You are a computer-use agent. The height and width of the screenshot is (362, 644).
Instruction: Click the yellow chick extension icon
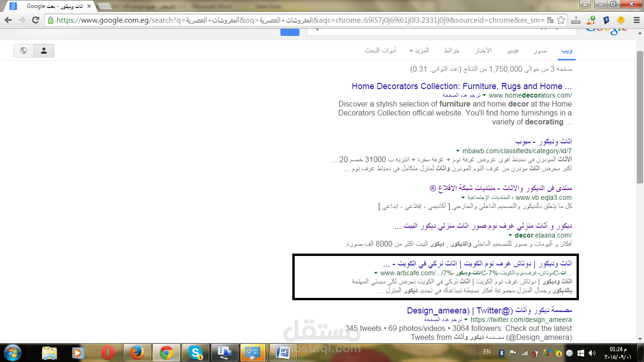[x=621, y=20]
